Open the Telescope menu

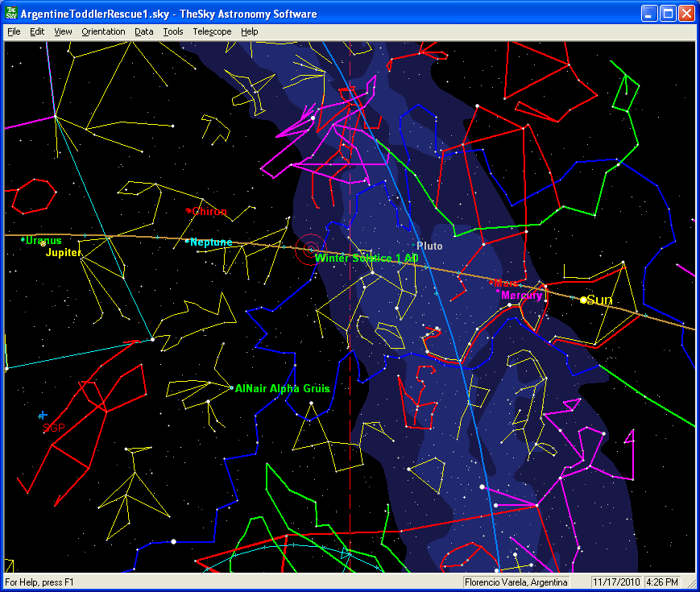point(211,31)
